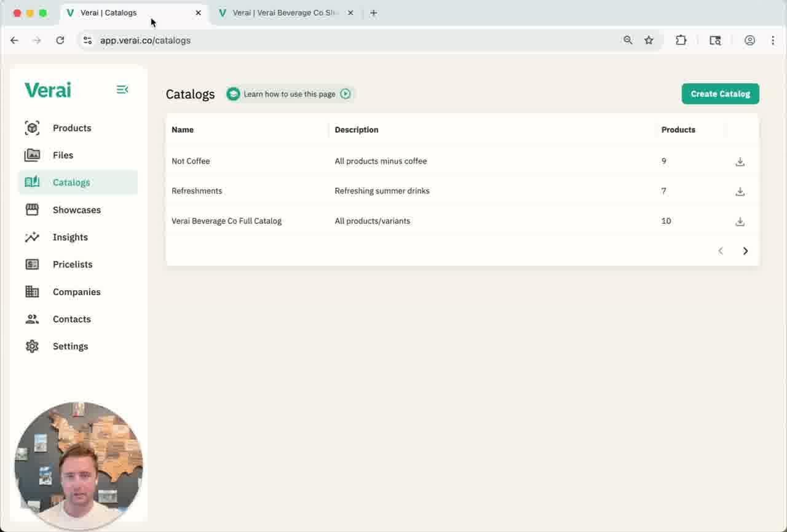Open Insights from the sidebar
This screenshot has height=532, width=787.
[78, 237]
